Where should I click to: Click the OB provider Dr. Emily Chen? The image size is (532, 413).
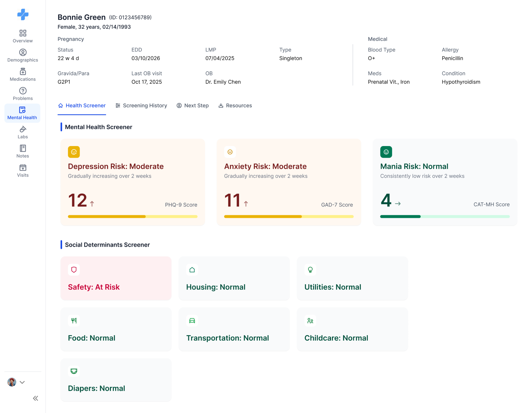coord(223,82)
